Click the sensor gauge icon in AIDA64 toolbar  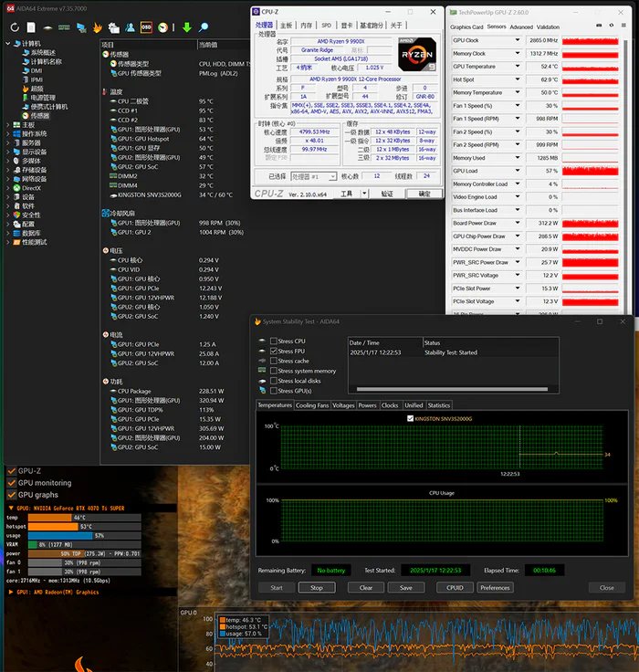click(162, 27)
